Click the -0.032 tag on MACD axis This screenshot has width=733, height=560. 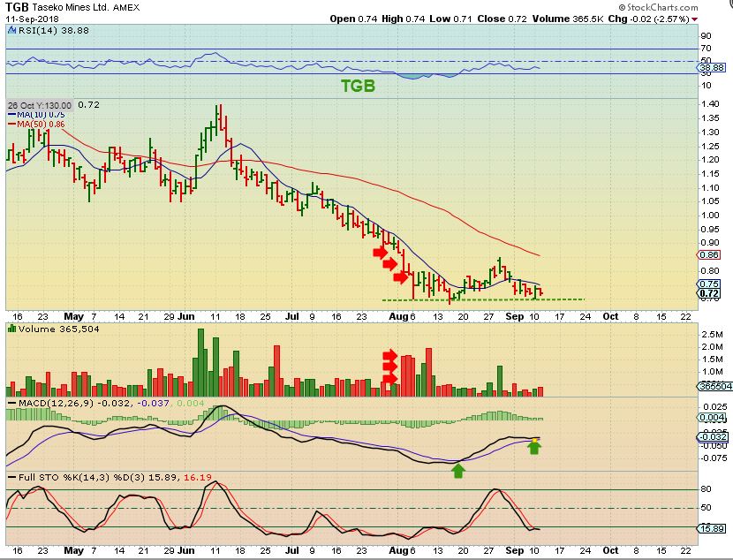pyautogui.click(x=714, y=437)
